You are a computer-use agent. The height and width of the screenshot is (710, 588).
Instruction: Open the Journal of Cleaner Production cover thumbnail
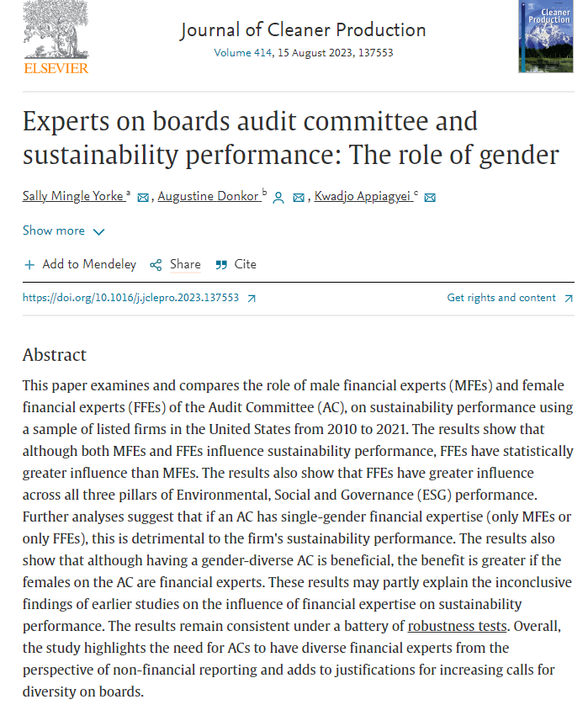pyautogui.click(x=546, y=36)
